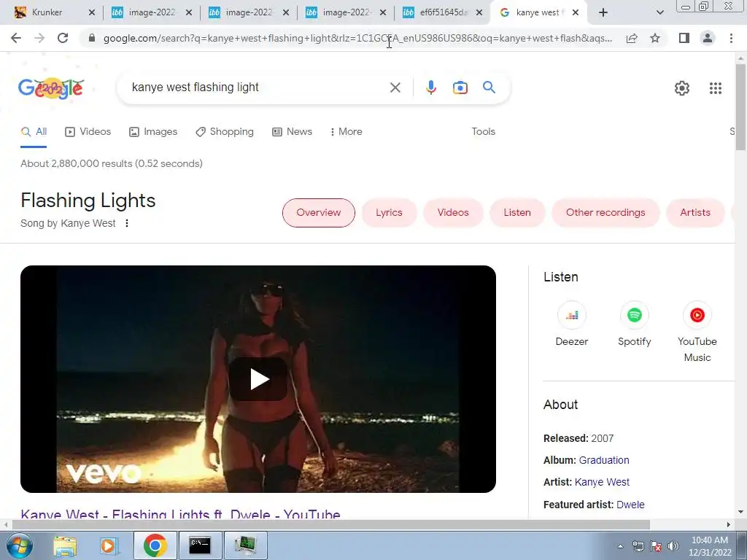Screen dimensions: 747x560
Task: Click the vertical scrollbar thumb
Action: tap(740, 107)
